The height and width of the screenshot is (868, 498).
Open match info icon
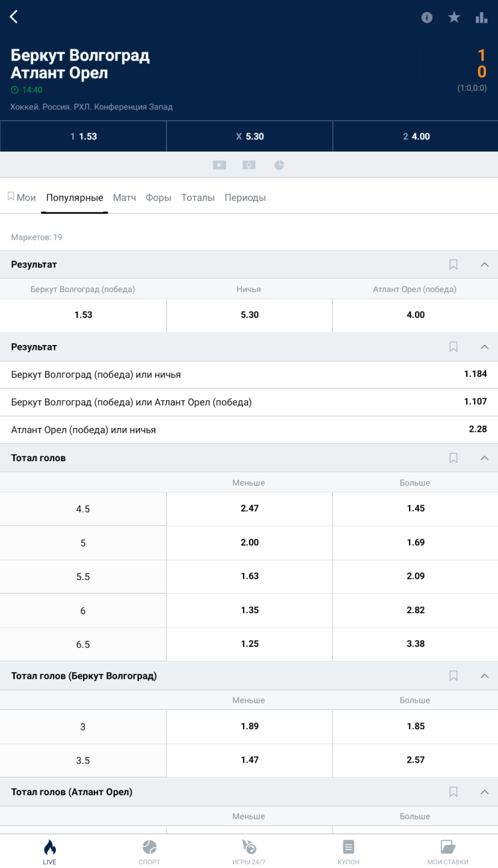[x=427, y=18]
